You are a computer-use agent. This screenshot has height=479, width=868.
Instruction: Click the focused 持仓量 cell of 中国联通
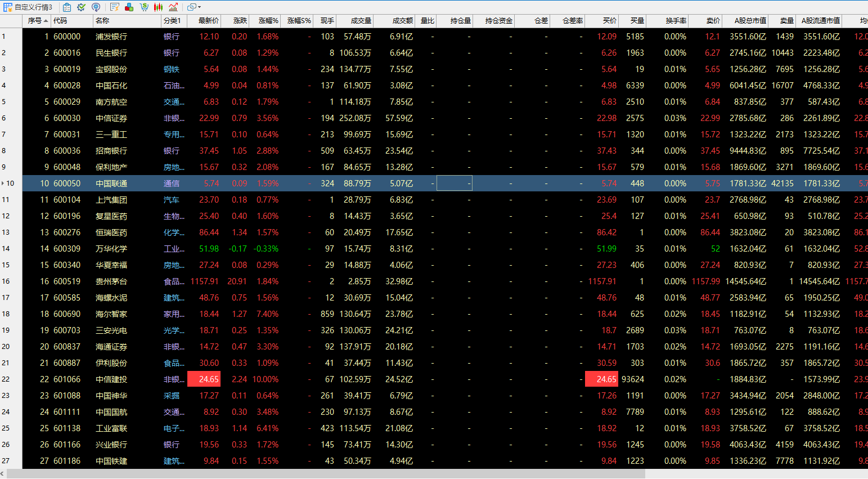point(455,183)
